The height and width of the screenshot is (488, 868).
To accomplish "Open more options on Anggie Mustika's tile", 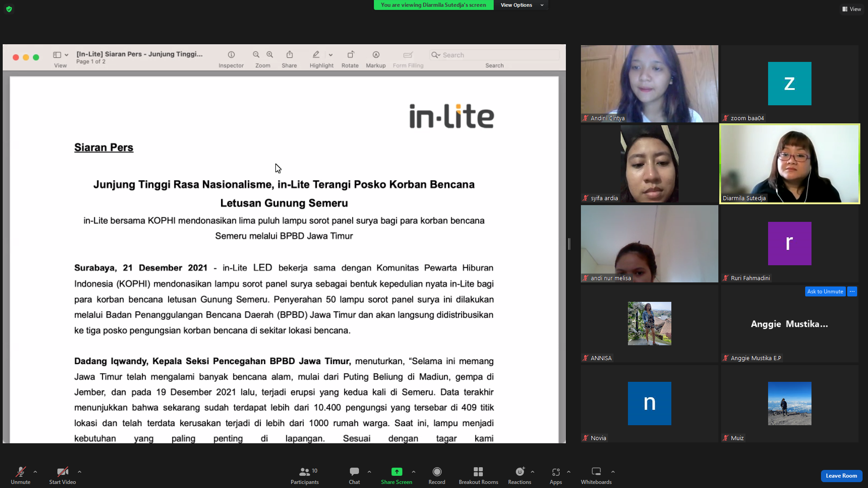I will point(852,291).
